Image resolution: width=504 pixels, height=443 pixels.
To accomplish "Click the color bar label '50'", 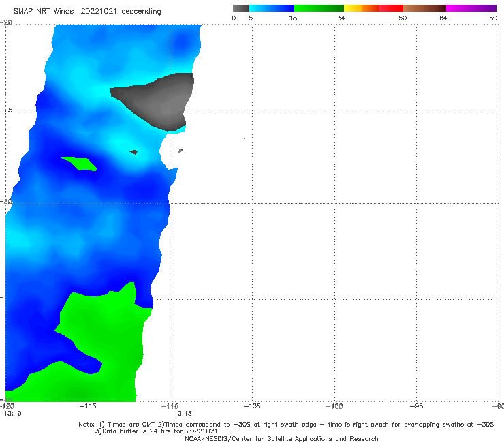I will (403, 18).
